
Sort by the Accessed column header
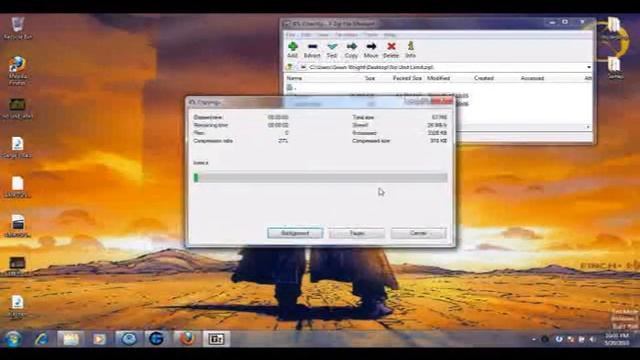532,78
